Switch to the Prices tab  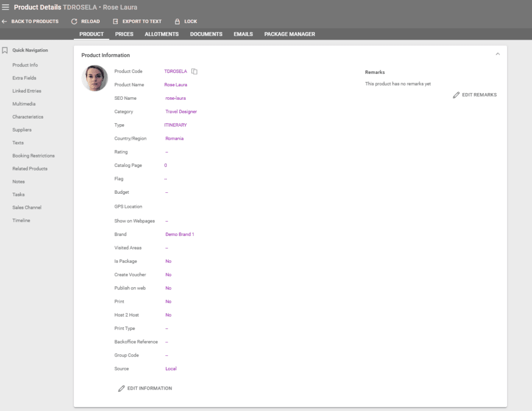pyautogui.click(x=124, y=34)
